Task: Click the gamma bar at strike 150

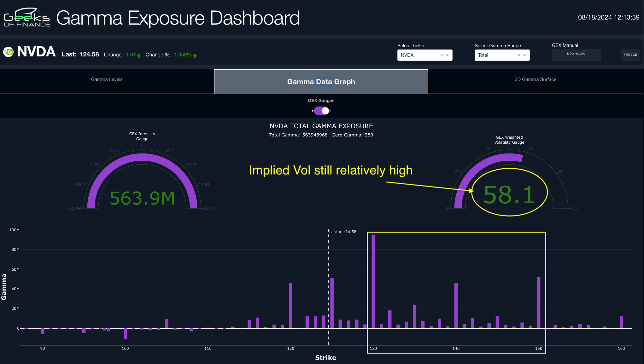Action: pos(539,303)
